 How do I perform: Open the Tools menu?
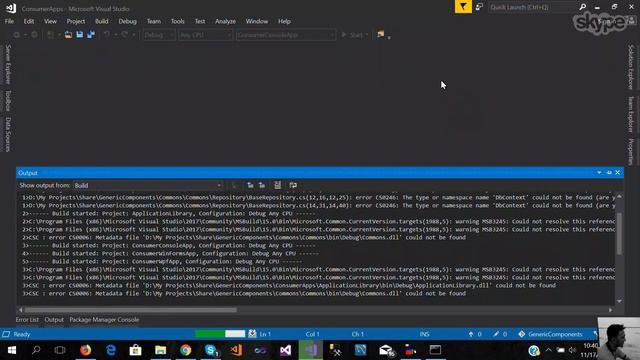(178, 21)
